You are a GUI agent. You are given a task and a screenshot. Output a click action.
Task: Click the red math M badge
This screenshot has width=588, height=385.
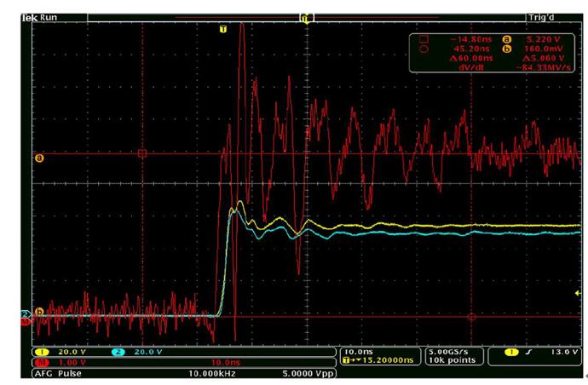39,362
